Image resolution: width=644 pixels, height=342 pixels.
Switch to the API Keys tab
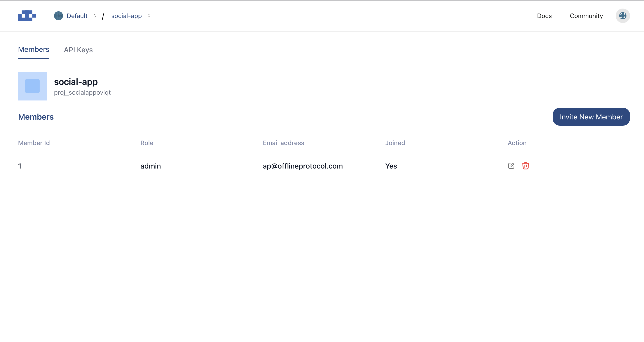coord(78,50)
